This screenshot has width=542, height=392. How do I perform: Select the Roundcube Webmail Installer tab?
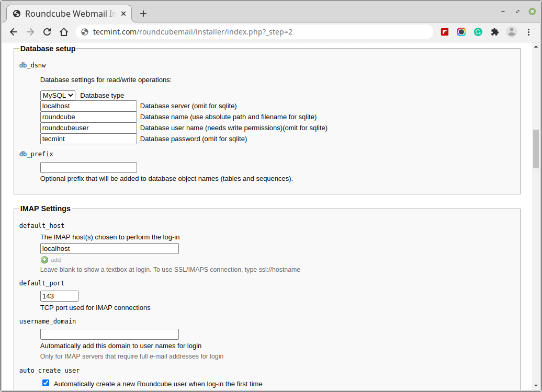pyautogui.click(x=69, y=14)
